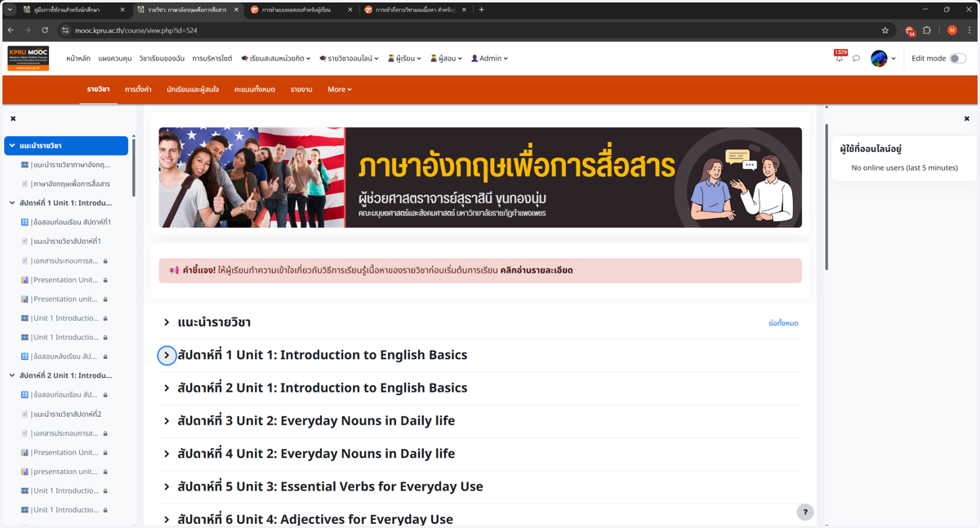Open the Admin dropdown menu
Viewport: 980px width, 528px height.
(489, 59)
